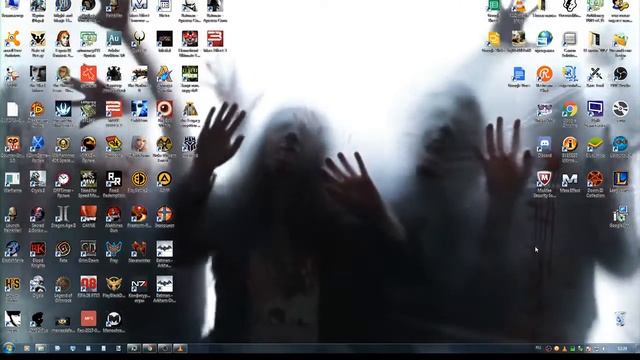Launch OffTimer red clock icon
The image size is (640, 360).
[x=63, y=179]
